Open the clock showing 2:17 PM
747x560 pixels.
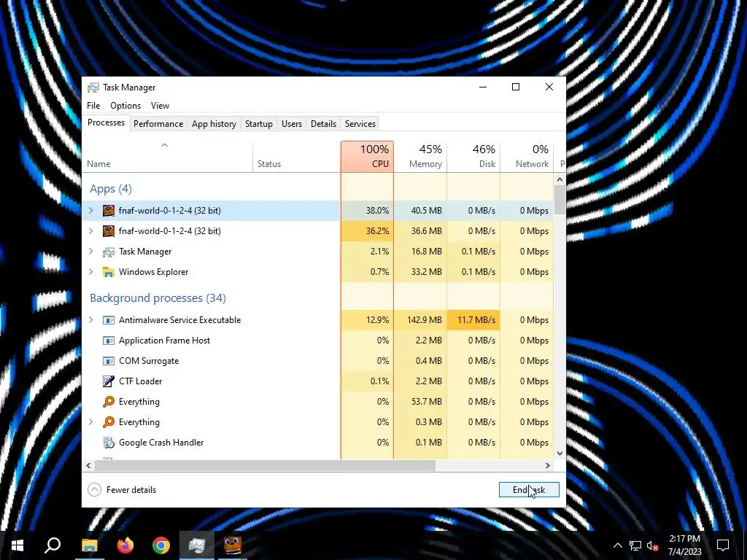[684, 545]
